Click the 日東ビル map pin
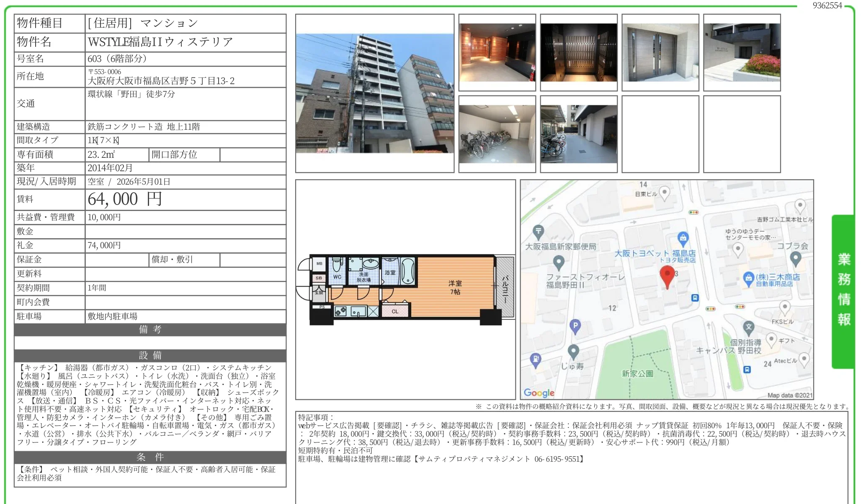Viewport: 861px width, 504px height. tap(665, 193)
